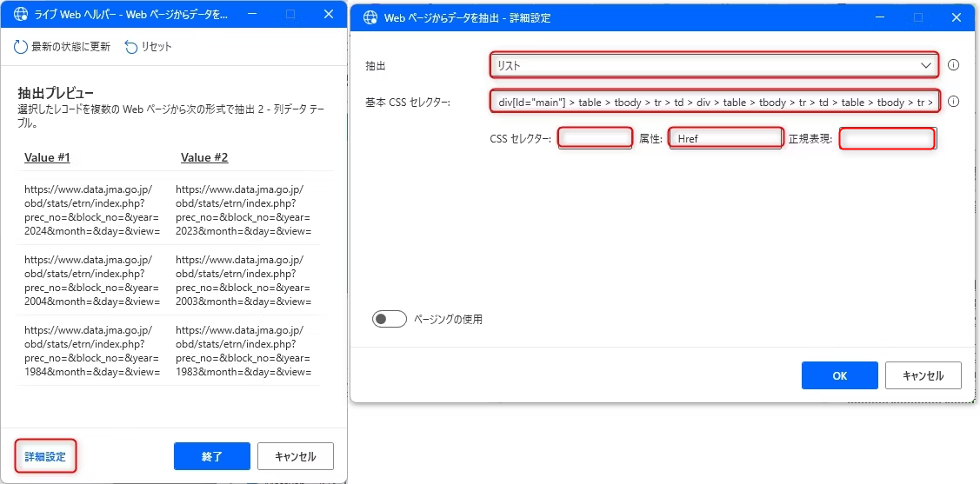This screenshot has width=980, height=484.
Task: Toggle the ページングの使用 switch
Action: 389,319
